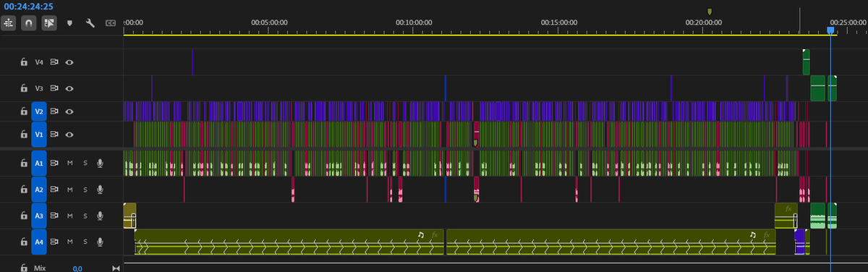868x272 pixels.
Task: Click the Mix track output icon
Action: (x=116, y=268)
